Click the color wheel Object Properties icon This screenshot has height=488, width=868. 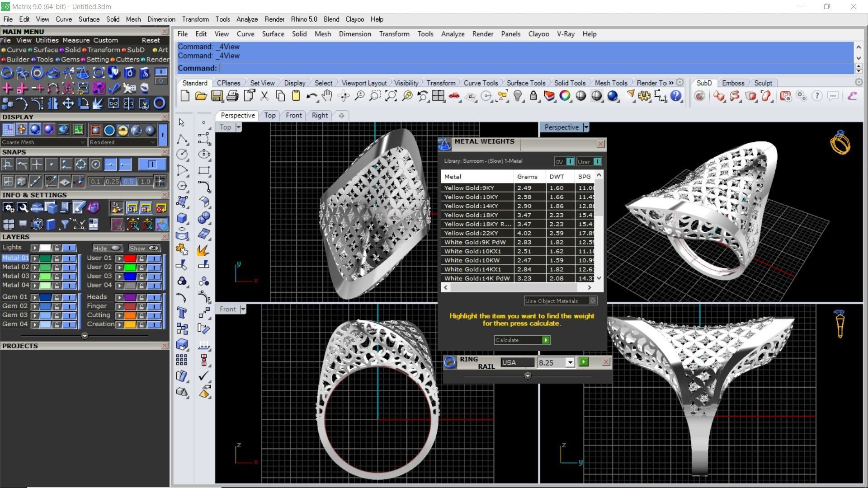click(565, 96)
